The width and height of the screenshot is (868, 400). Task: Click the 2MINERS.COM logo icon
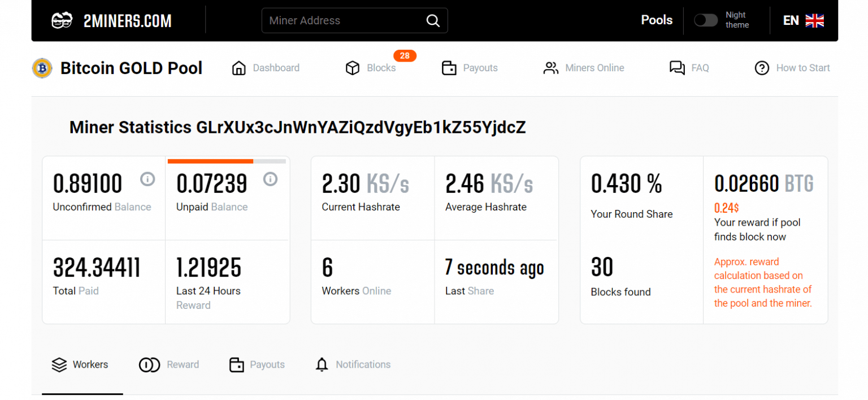coord(62,20)
